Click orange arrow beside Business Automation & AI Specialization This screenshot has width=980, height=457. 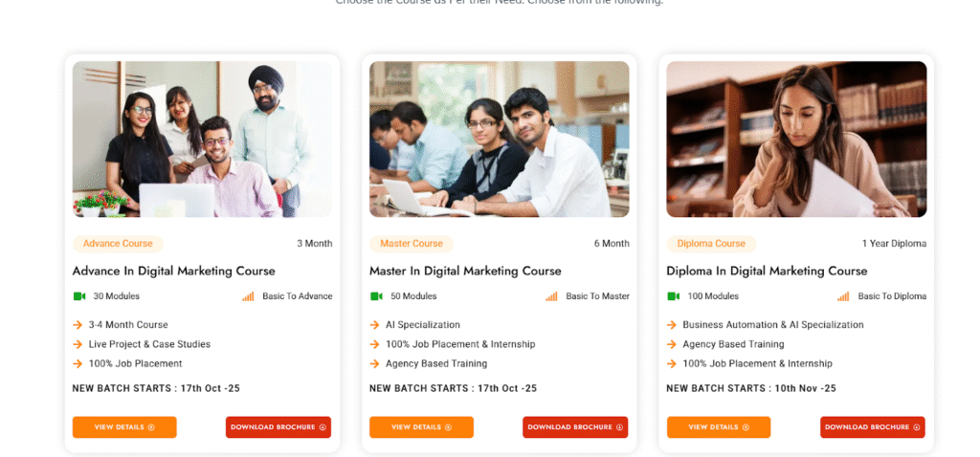coord(672,325)
